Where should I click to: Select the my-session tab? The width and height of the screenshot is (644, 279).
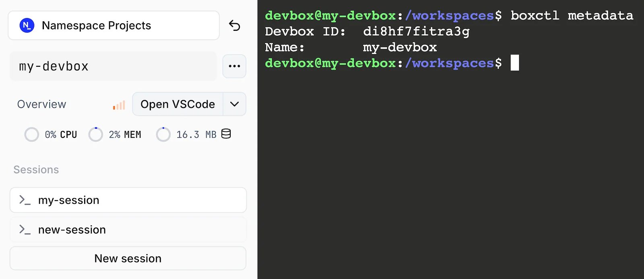pyautogui.click(x=128, y=200)
